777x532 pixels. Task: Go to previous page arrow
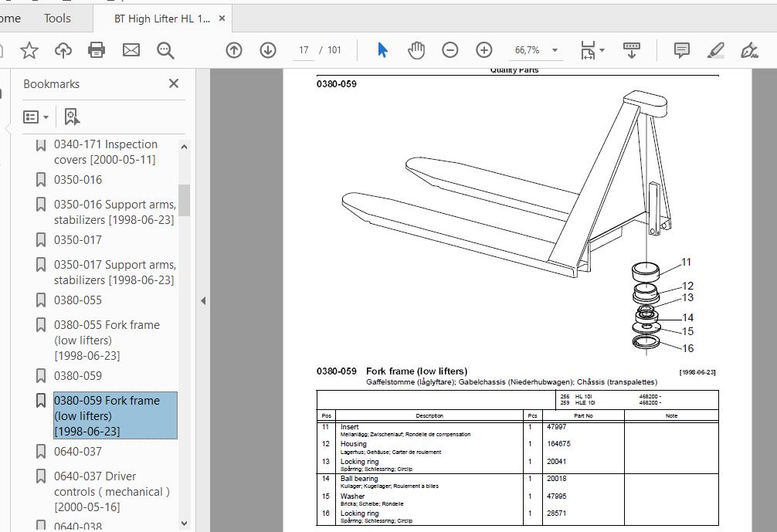pyautogui.click(x=234, y=50)
